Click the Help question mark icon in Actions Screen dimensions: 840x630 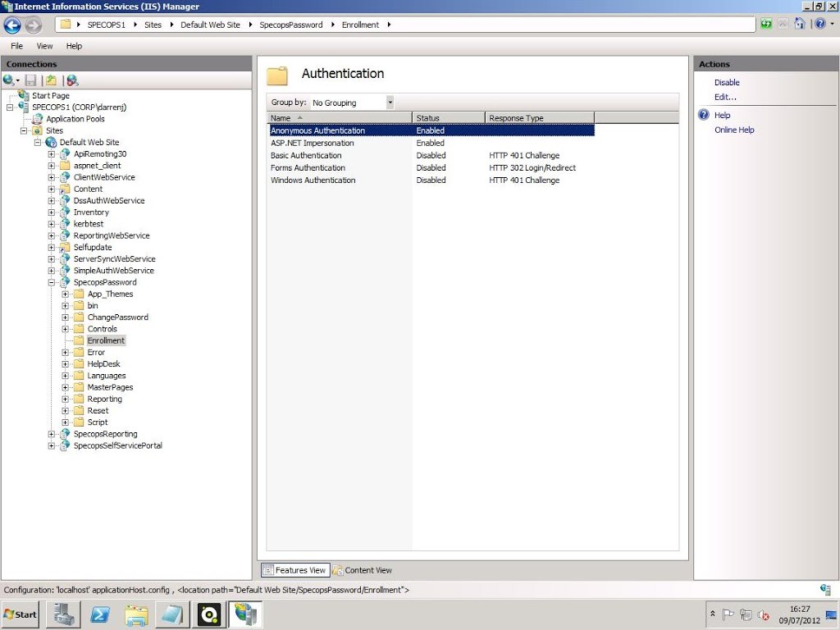pos(704,115)
